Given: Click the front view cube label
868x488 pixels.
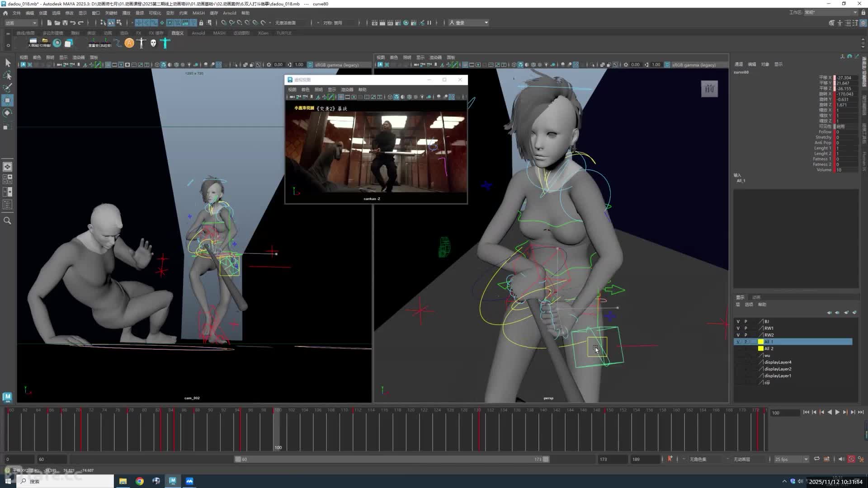Looking at the screenshot, I should tap(709, 89).
